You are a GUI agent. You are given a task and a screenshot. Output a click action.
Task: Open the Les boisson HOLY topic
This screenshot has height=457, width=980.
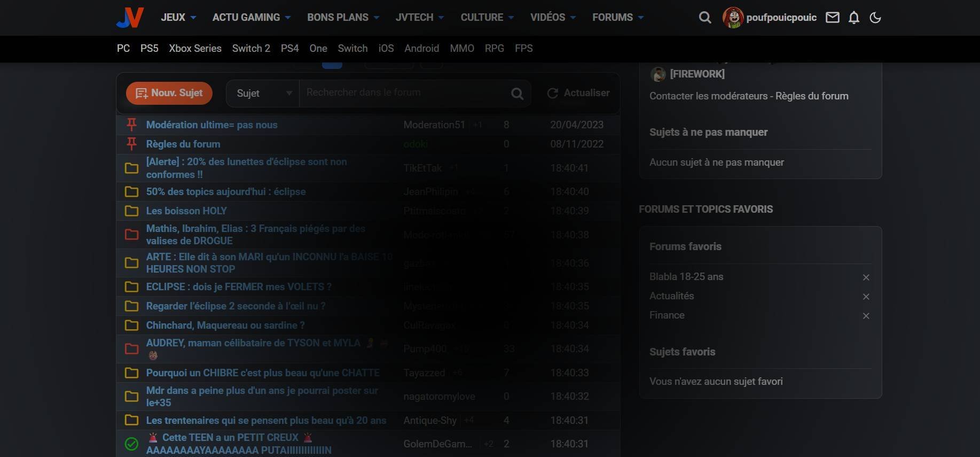point(186,211)
